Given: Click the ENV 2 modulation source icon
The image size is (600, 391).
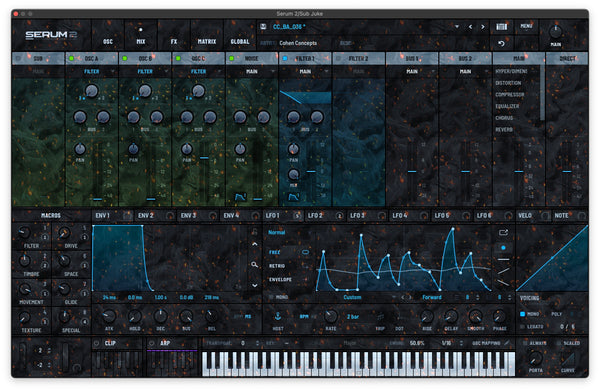Looking at the screenshot, I should pos(170,216).
